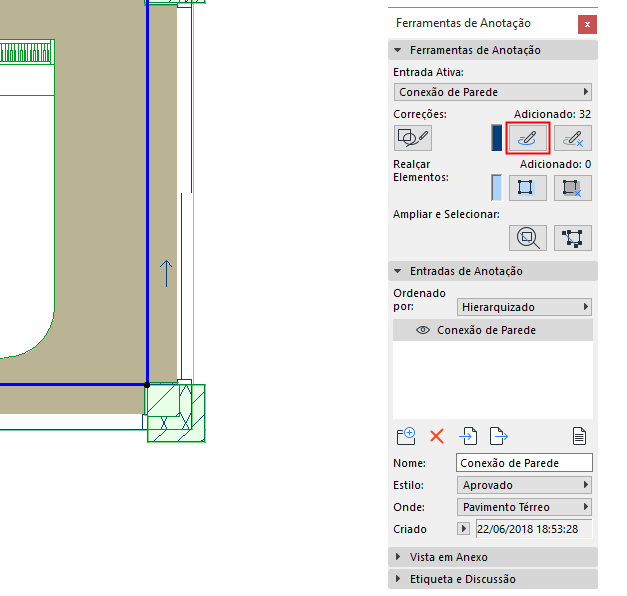Click the remove correction pencil icon
This screenshot has width=627, height=596.
click(x=573, y=138)
